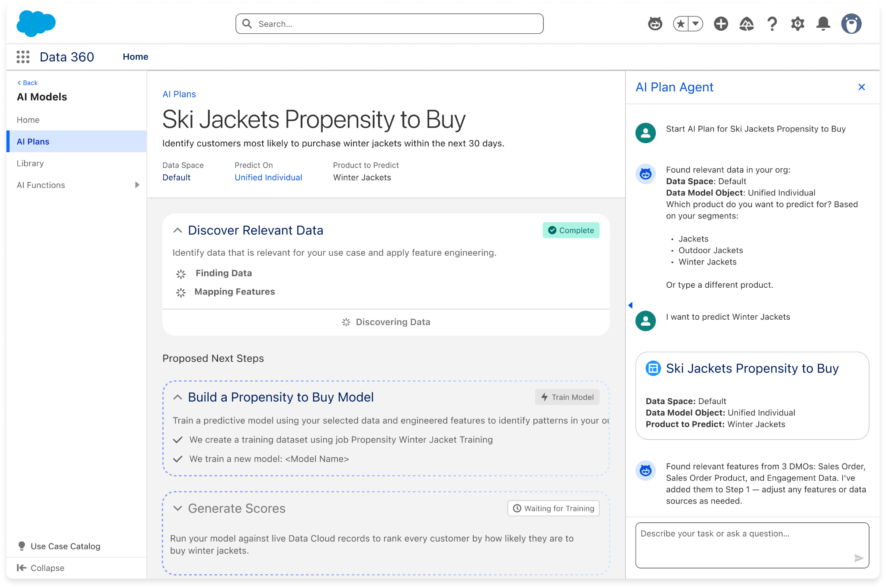Click the user avatar beside 'I want to predict'
The width and height of the screenshot is (886, 588).
[x=645, y=321]
